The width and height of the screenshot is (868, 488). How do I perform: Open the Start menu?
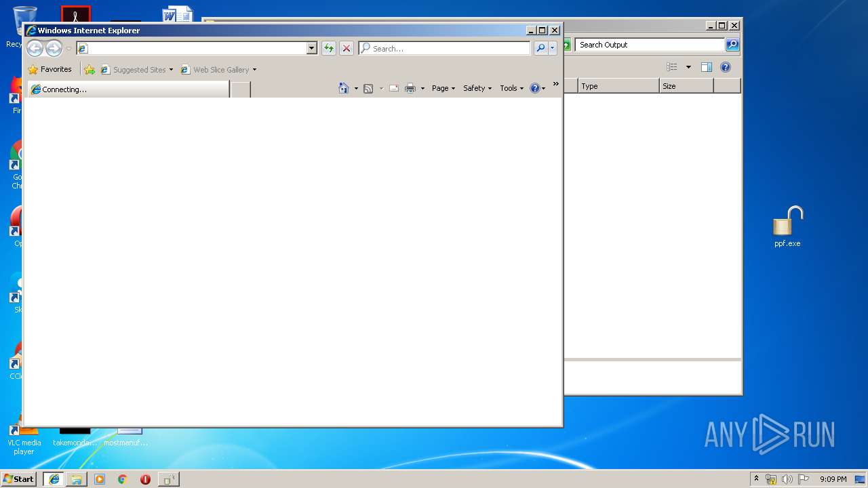pos(18,479)
